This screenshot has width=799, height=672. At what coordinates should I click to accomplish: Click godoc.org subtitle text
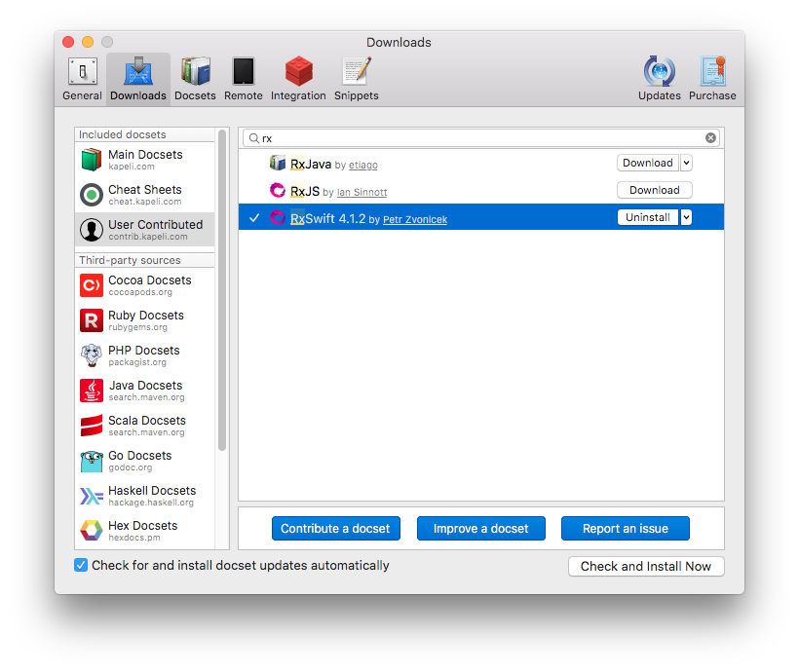[x=130, y=467]
